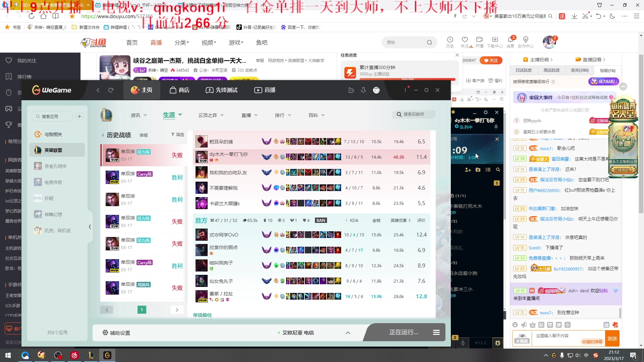This screenshot has height=362, width=644.
Task: Open Windows Start menu
Action: pos(8,355)
